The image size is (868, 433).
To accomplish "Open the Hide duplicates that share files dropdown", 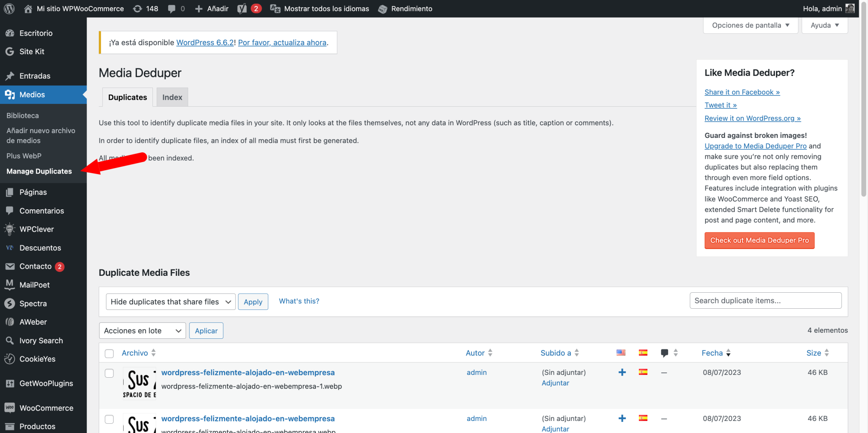I will pyautogui.click(x=171, y=302).
